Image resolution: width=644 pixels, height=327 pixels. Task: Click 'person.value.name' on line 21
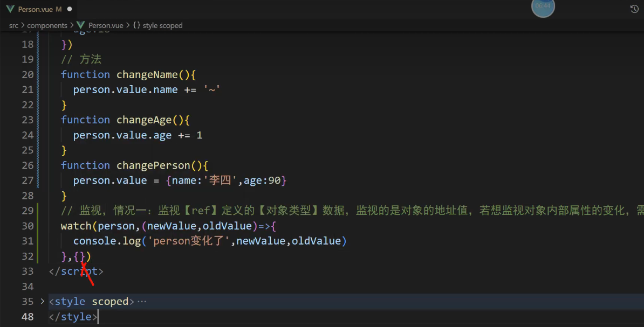[125, 90]
